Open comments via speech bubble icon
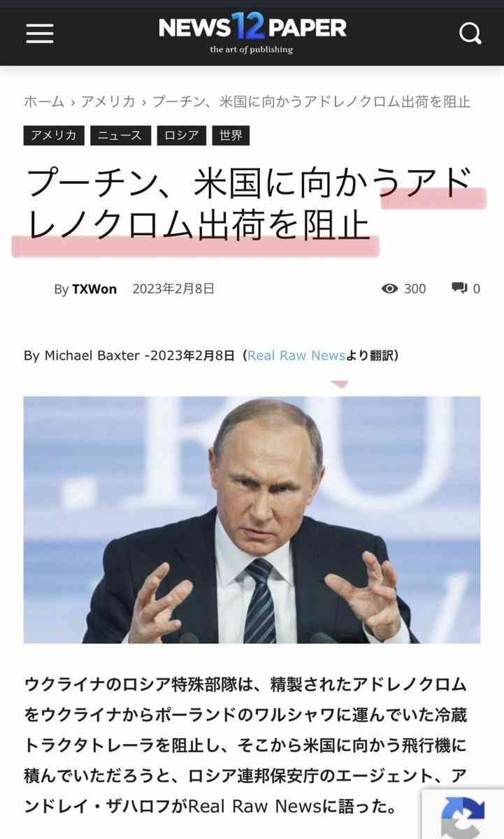The height and width of the screenshot is (839, 504). 459,288
